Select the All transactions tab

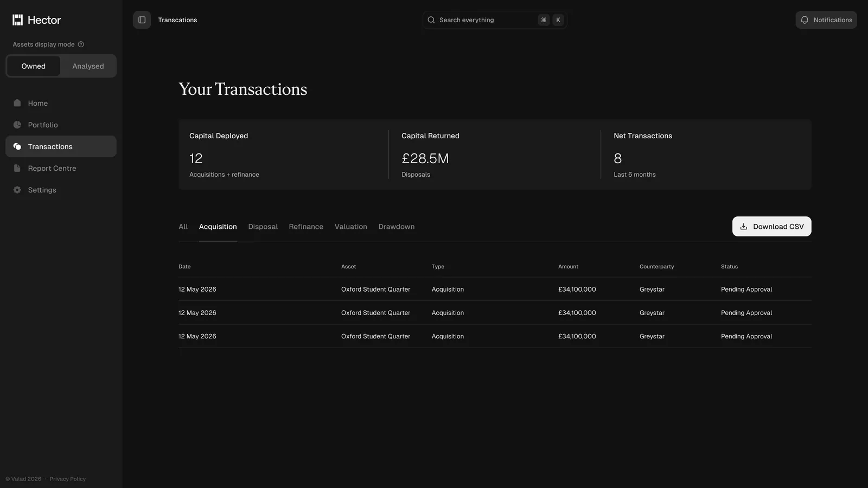(183, 227)
